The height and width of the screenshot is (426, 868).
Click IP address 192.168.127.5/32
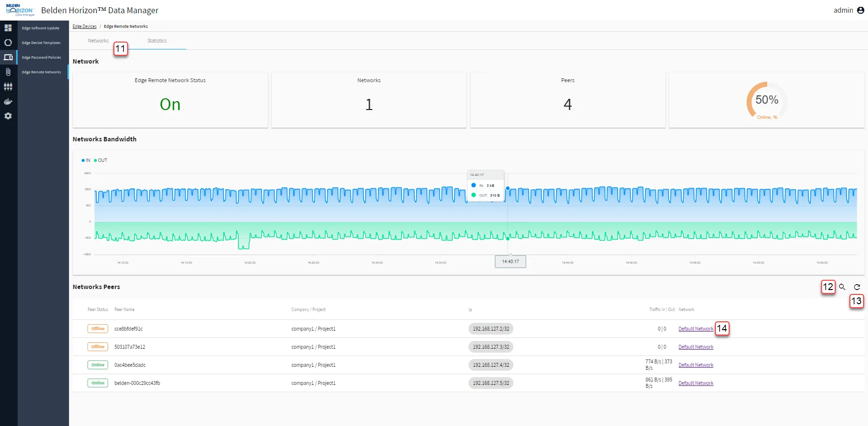491,383
